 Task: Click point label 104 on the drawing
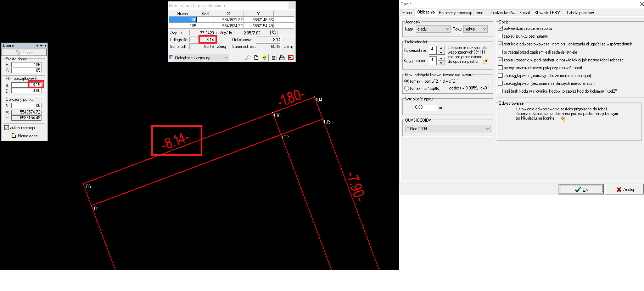click(319, 100)
